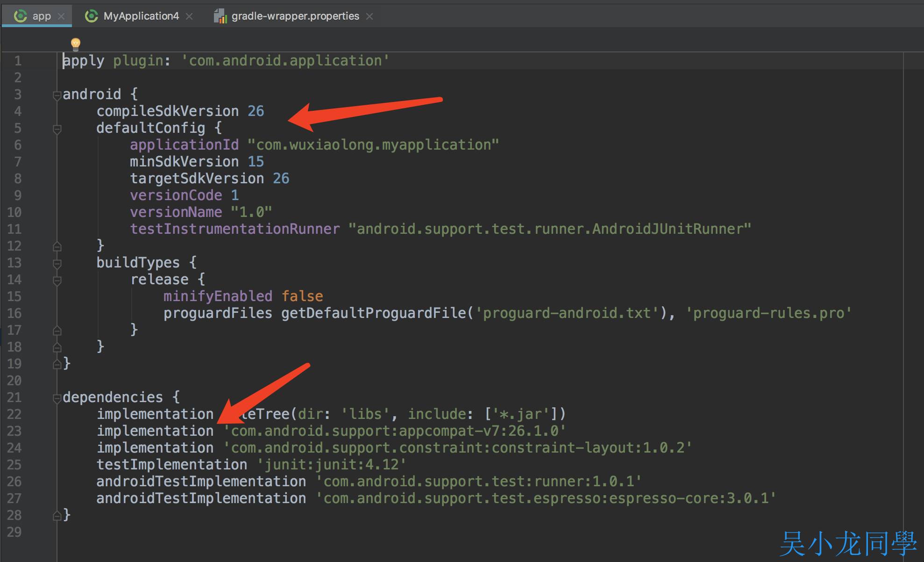Switch to the MyApplication4 tab
The height and width of the screenshot is (562, 924).
point(141,16)
